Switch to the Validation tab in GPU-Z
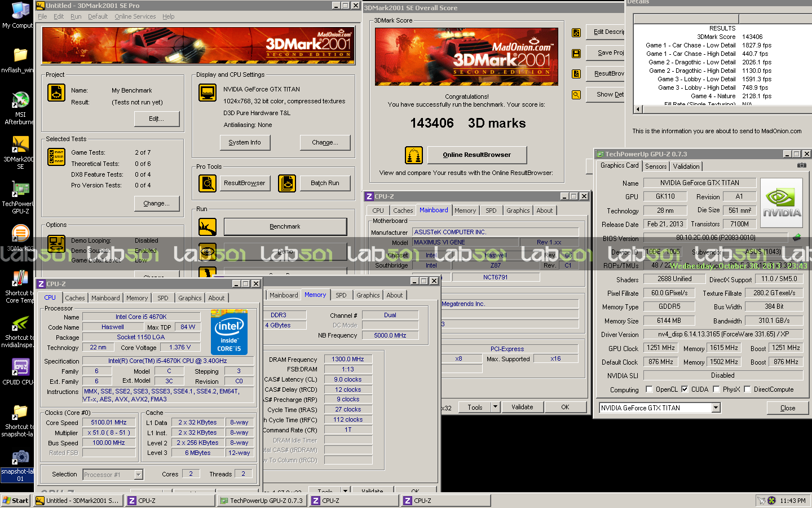Viewport: 812px width, 508px height. (x=686, y=167)
